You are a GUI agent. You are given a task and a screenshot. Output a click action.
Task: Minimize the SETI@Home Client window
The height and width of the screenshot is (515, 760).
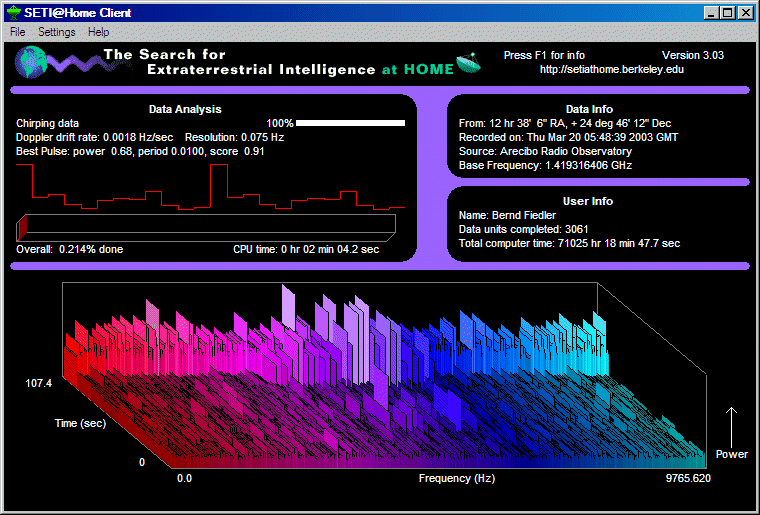(x=711, y=13)
